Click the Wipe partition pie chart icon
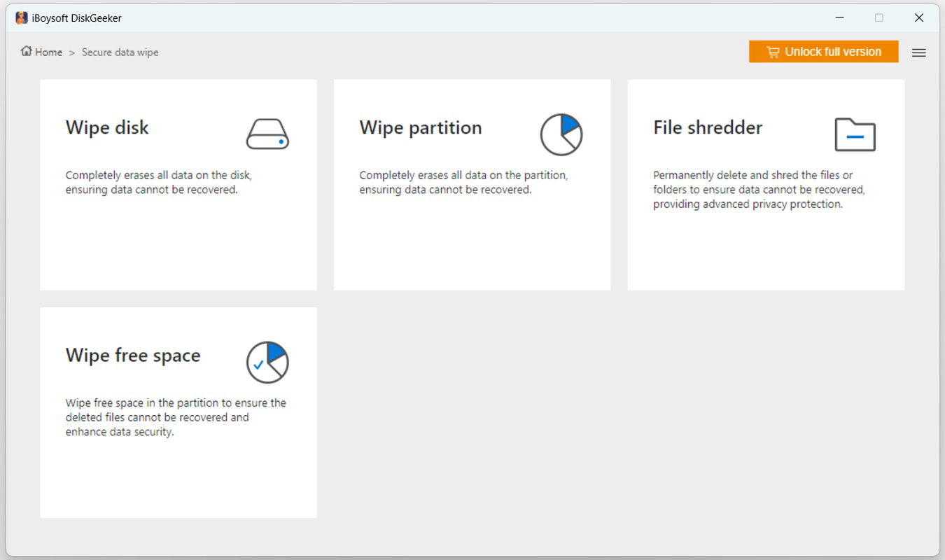 561,134
